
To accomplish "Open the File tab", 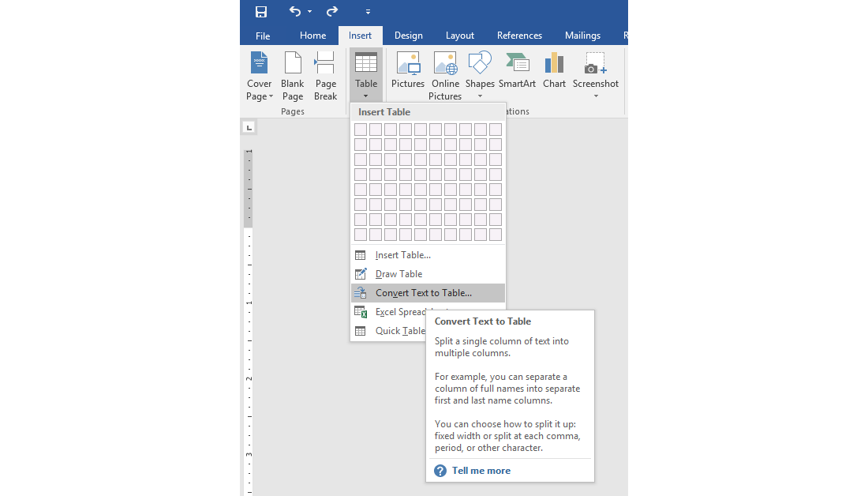I will click(x=263, y=36).
